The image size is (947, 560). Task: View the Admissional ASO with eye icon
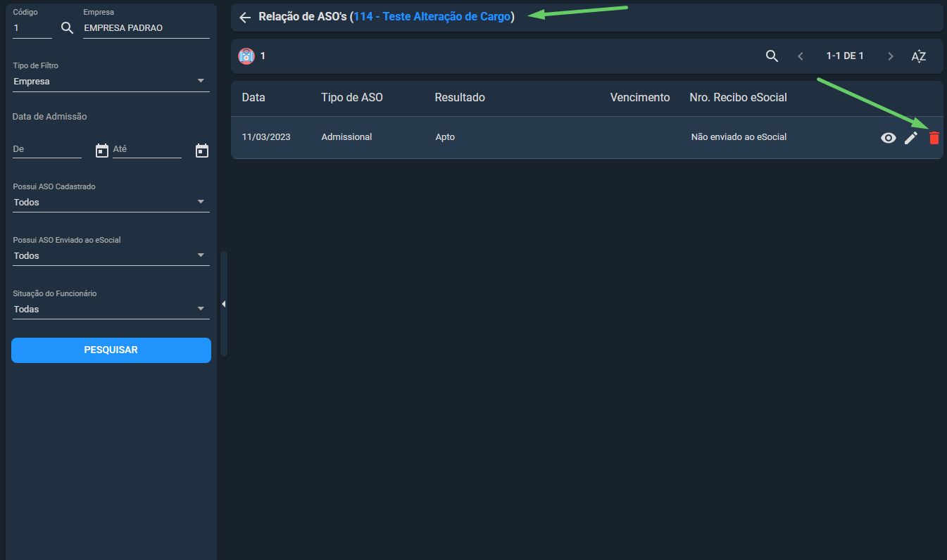[889, 138]
